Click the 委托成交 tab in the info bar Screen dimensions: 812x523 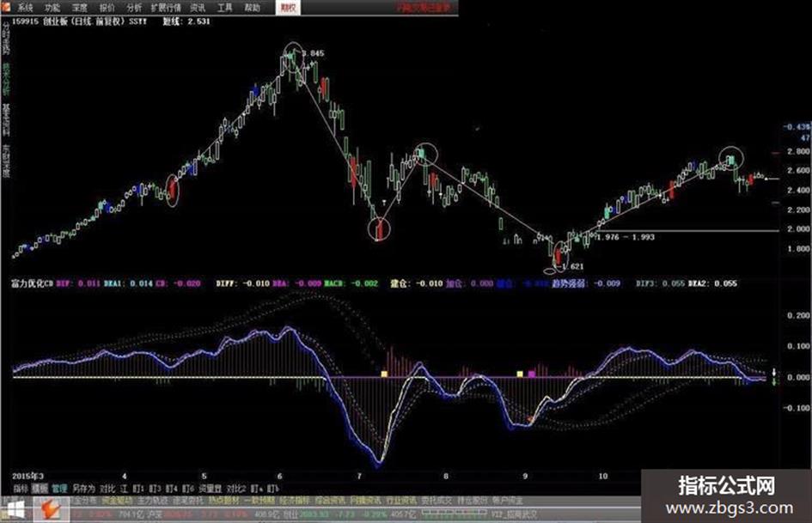(x=437, y=501)
